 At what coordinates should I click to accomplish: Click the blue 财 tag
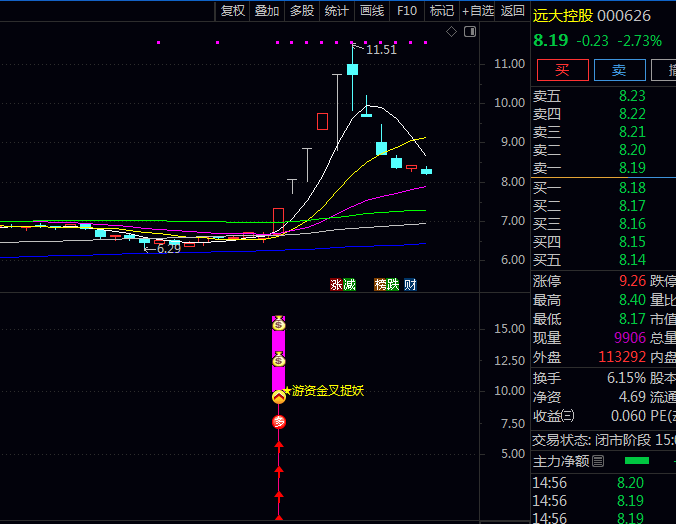(410, 284)
